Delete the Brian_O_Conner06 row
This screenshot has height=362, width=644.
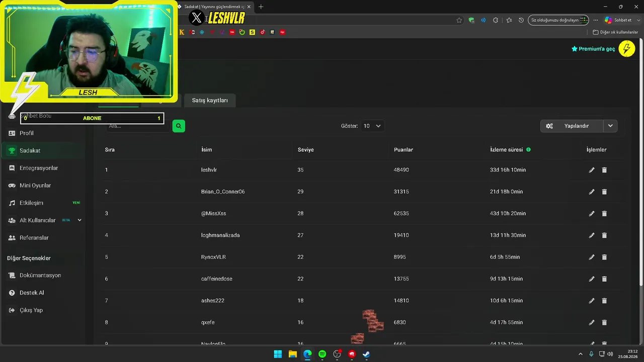coord(604,192)
